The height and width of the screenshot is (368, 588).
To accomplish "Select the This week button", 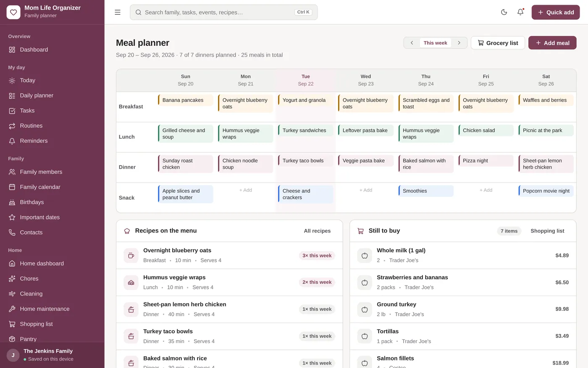I will 436,43.
